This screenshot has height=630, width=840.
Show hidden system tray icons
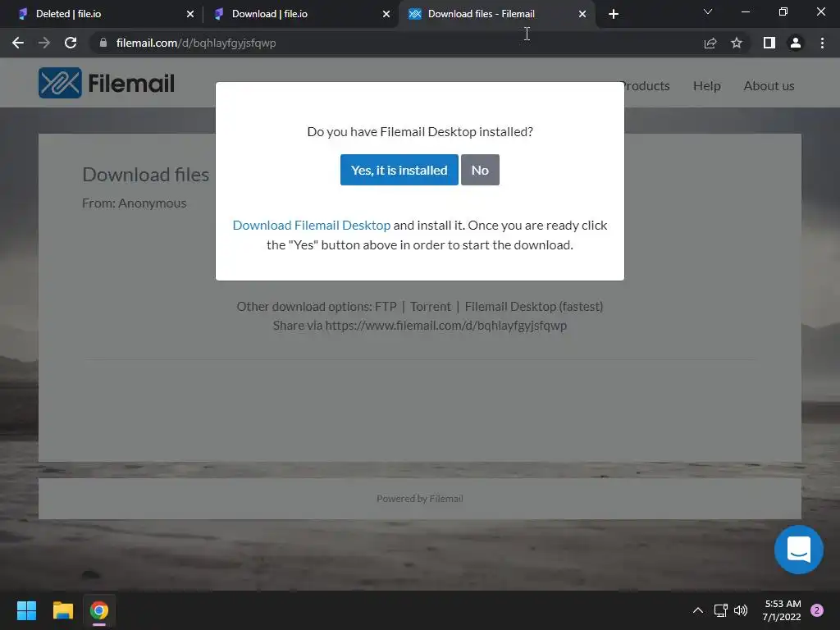tap(698, 610)
